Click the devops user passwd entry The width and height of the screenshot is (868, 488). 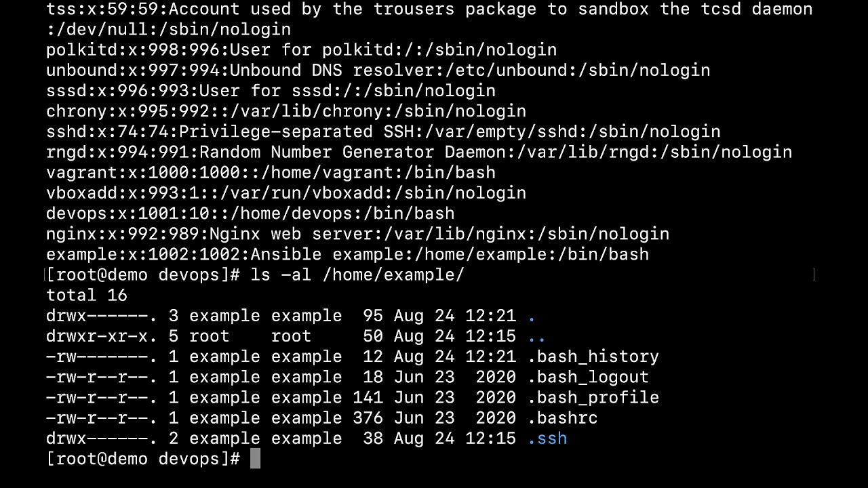coord(250,213)
